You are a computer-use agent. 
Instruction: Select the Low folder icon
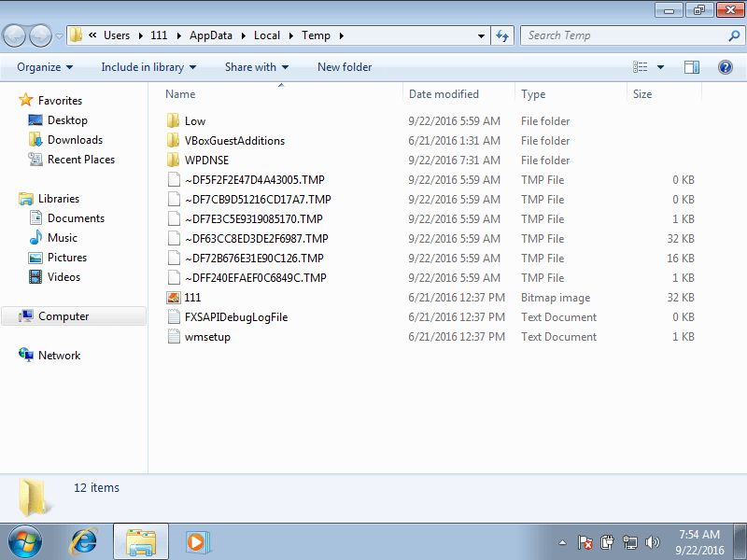click(x=174, y=121)
